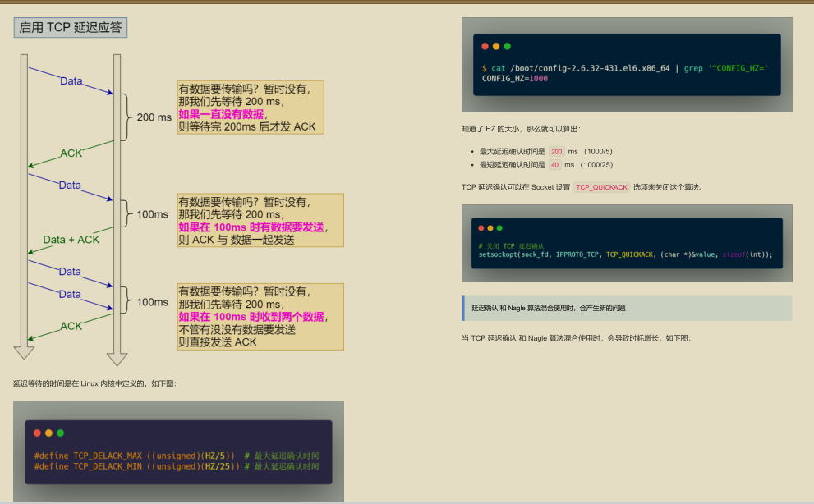Click the inline code value 40
The height and width of the screenshot is (504, 814).
[555, 165]
